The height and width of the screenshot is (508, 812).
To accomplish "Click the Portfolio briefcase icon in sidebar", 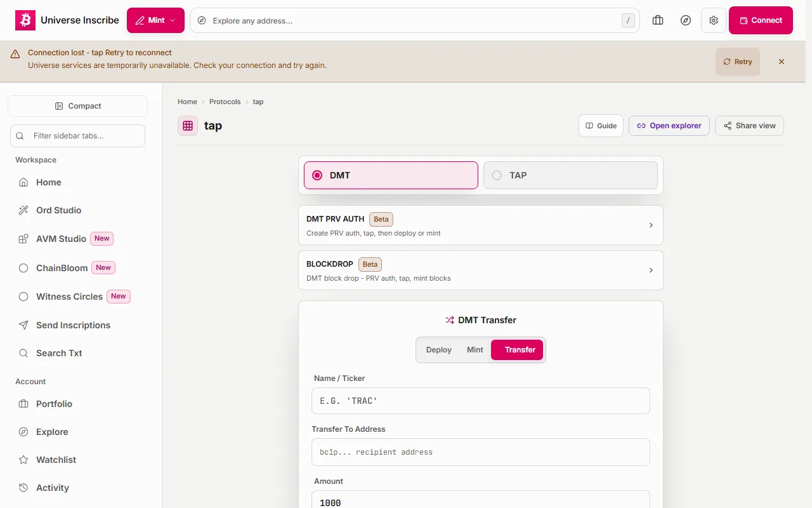I will pos(23,404).
